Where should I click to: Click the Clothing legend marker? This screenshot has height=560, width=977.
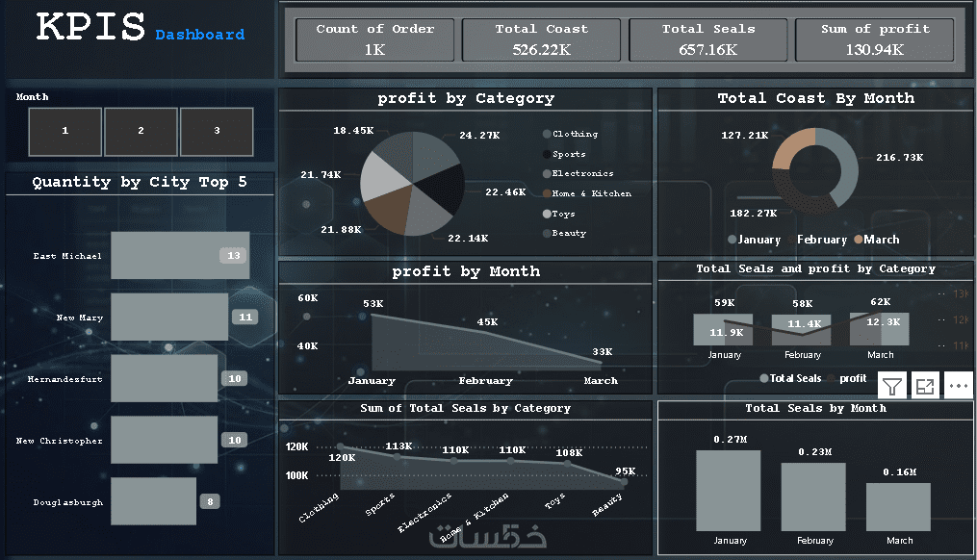pyautogui.click(x=547, y=134)
